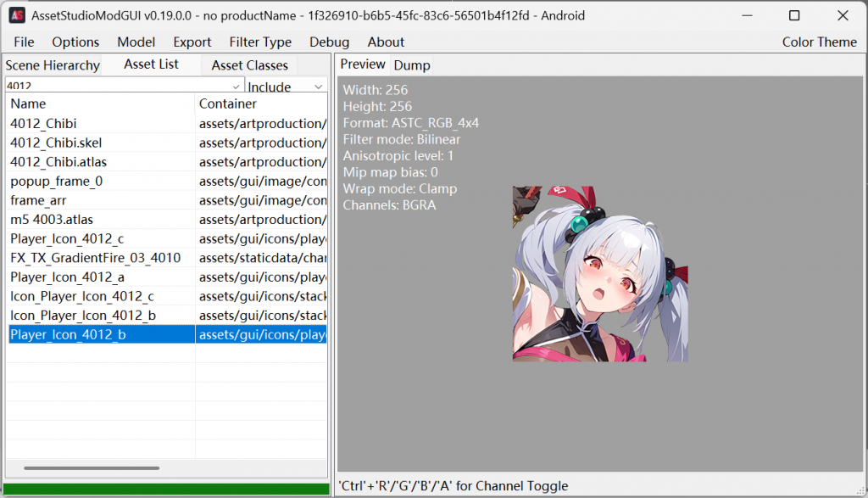Sort the list by Name column header
The width and height of the screenshot is (868, 498).
tap(100, 104)
